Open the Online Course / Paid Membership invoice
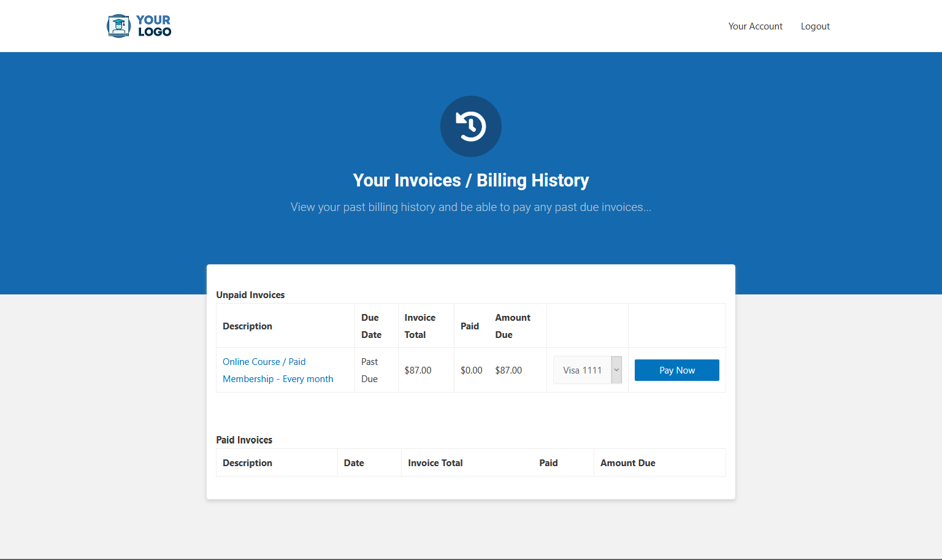 tap(278, 370)
